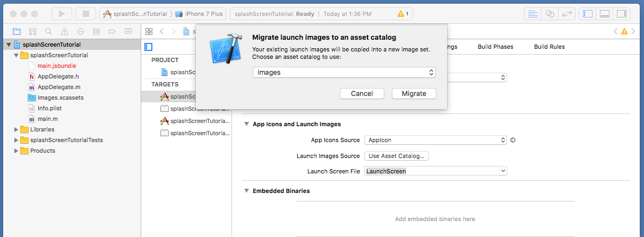Click the activity status Ready display
The image size is (644, 237).
tap(321, 14)
